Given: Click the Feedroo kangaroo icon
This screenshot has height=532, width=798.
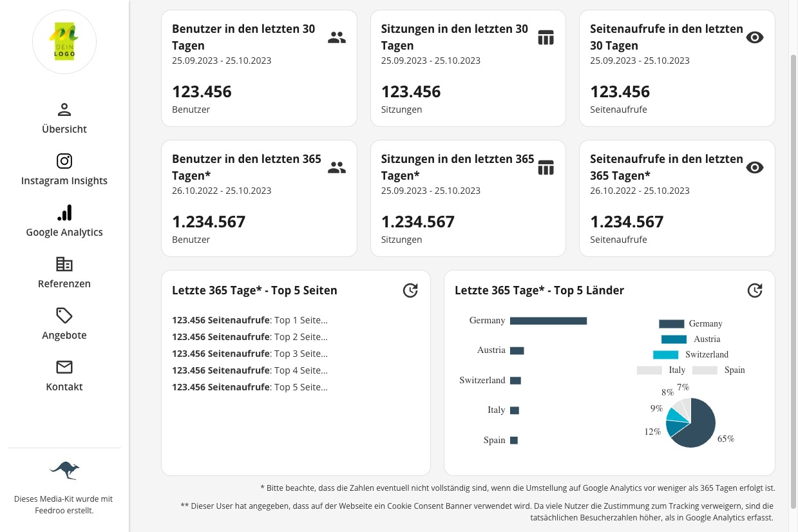Looking at the screenshot, I should [x=64, y=471].
